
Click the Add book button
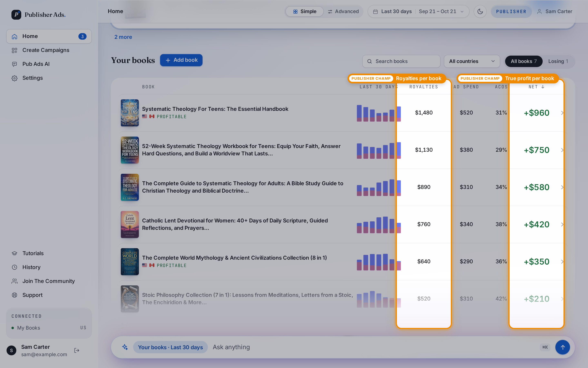click(x=181, y=60)
